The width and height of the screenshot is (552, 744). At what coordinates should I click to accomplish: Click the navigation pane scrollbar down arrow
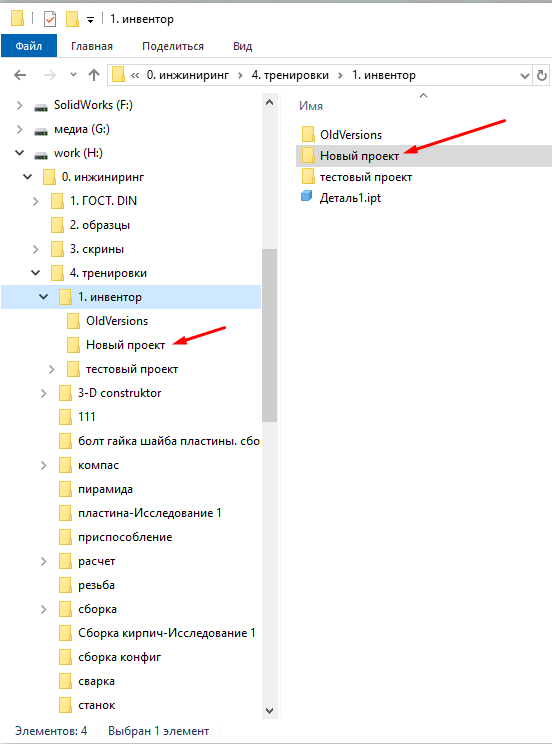tap(270, 711)
